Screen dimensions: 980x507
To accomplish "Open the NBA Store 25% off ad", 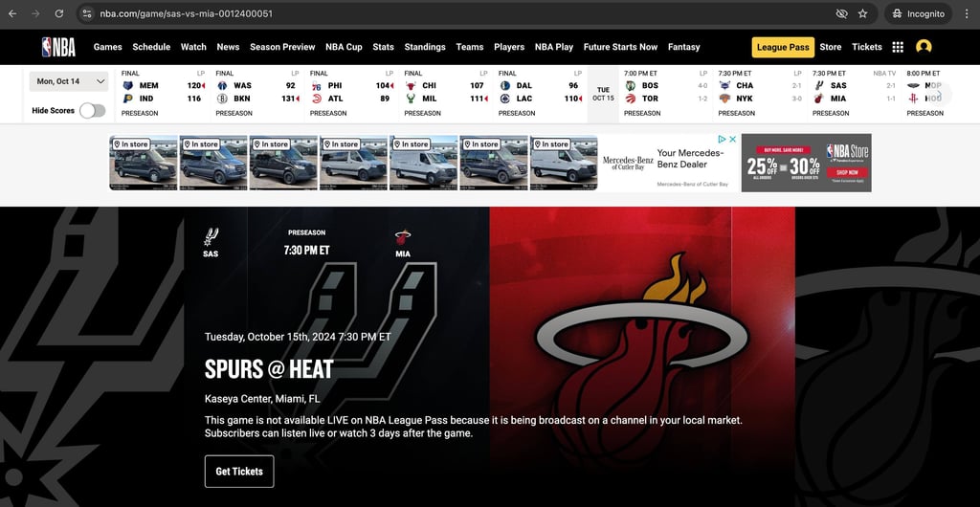I will 806,163.
